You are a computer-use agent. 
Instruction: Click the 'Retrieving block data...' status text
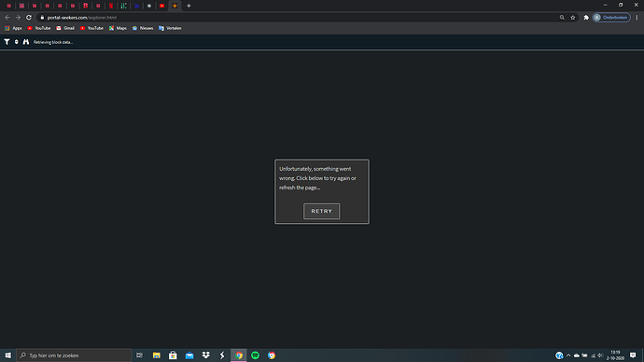coord(53,42)
